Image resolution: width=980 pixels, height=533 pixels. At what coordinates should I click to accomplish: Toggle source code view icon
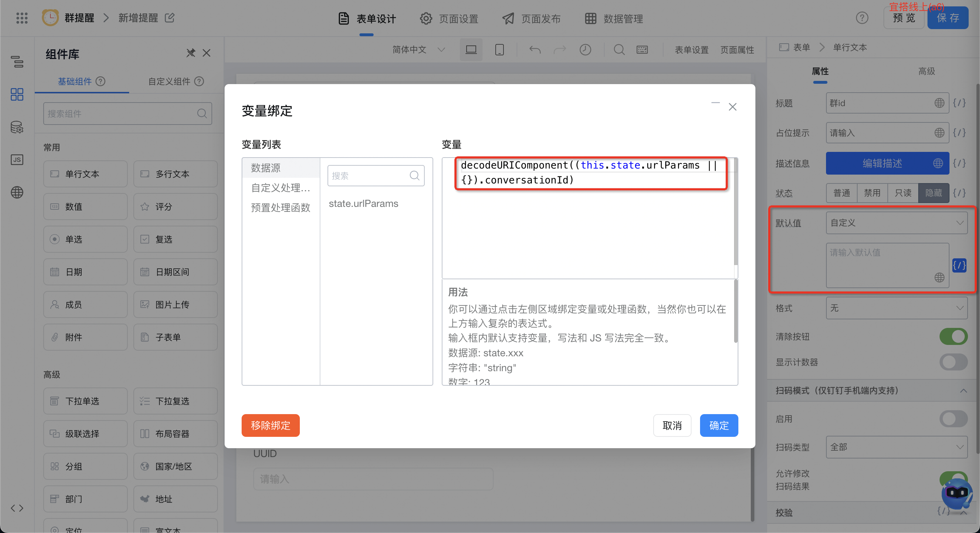point(17,508)
